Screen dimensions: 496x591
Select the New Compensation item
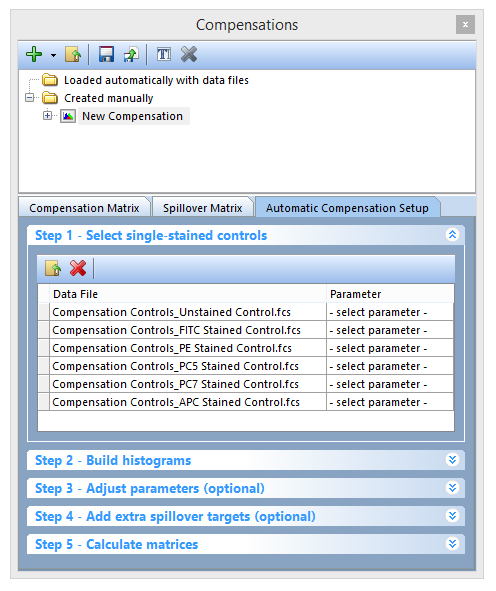(133, 116)
